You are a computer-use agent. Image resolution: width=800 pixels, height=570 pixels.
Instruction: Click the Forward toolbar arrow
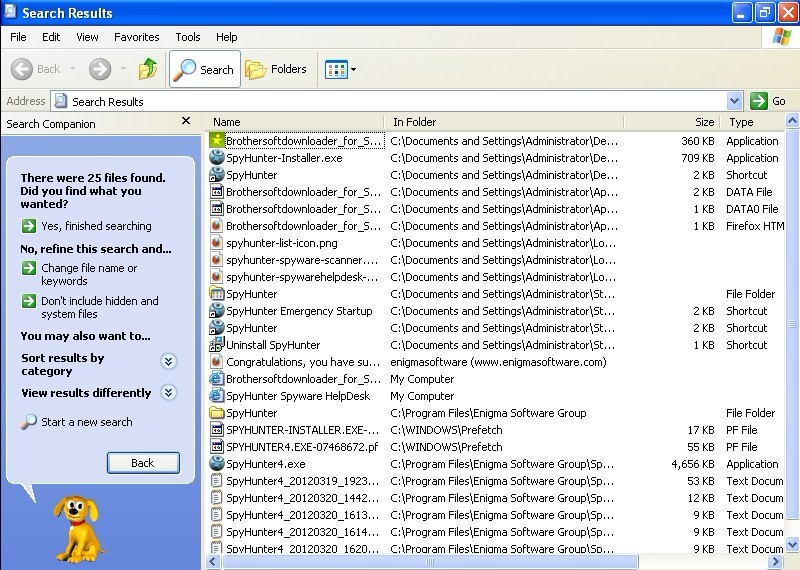tap(100, 69)
